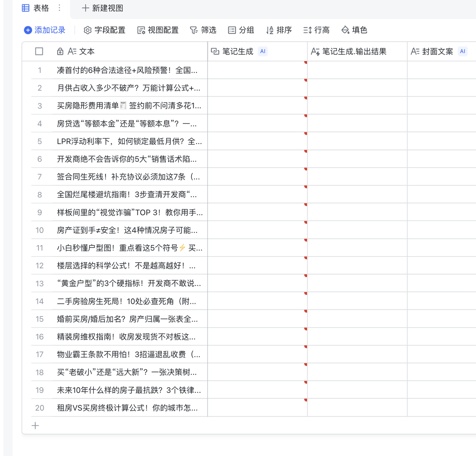The width and height of the screenshot is (476, 456).
Task: Adjust 行高 row height setting
Action: point(316,30)
